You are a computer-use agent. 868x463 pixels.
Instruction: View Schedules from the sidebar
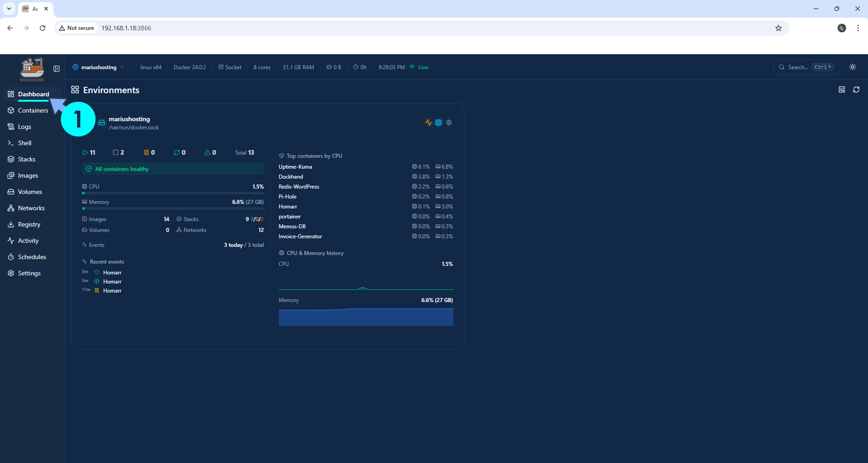(32, 256)
